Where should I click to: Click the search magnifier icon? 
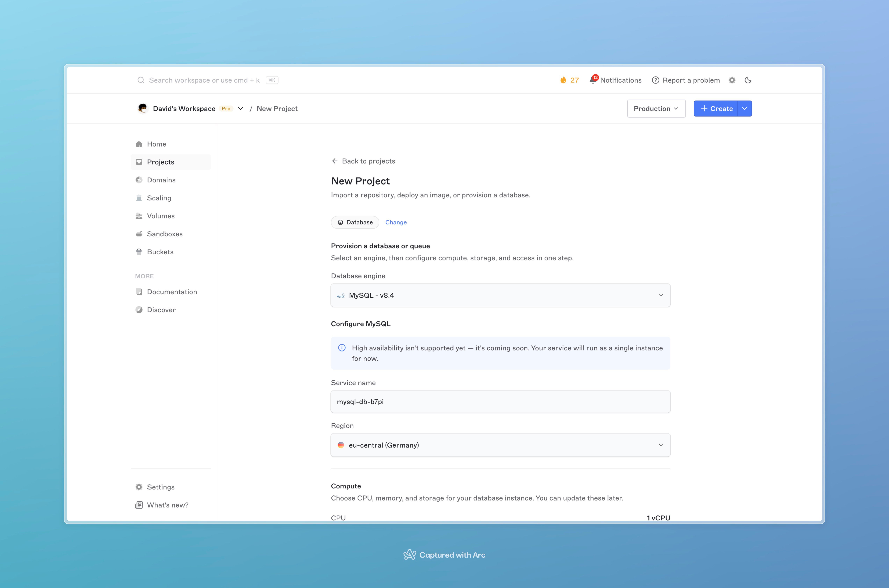[141, 80]
